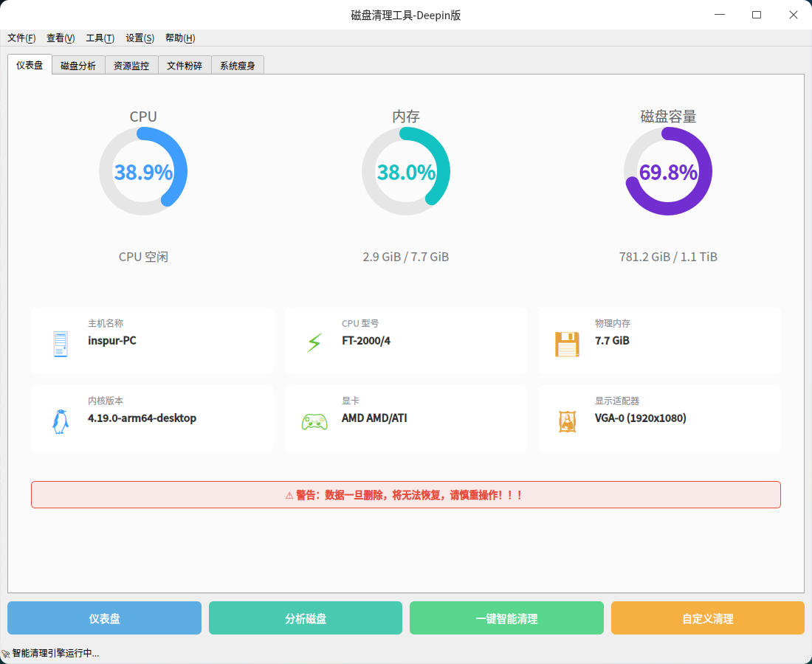The height and width of the screenshot is (664, 812).
Task: Open the 设置(S) menu
Action: point(140,38)
